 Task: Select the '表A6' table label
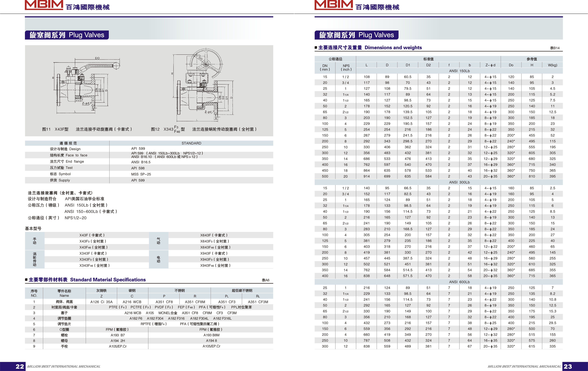(x=265, y=280)
